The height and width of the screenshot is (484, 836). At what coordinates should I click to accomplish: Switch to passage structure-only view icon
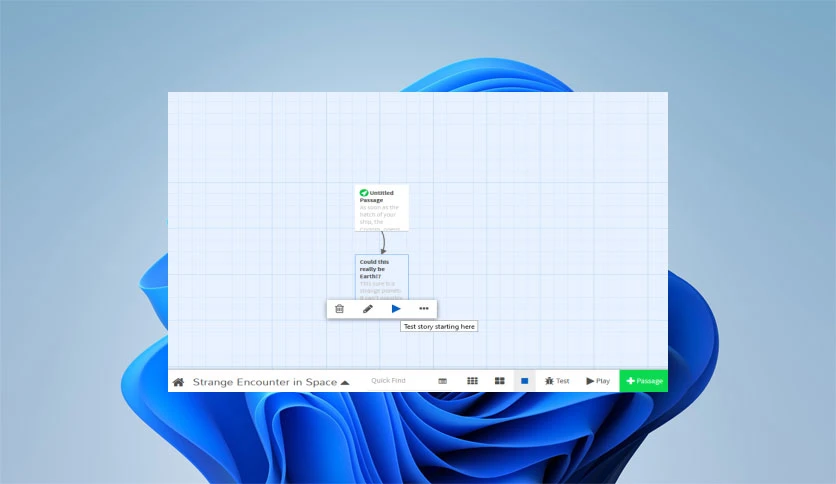pyautogui.click(x=443, y=381)
